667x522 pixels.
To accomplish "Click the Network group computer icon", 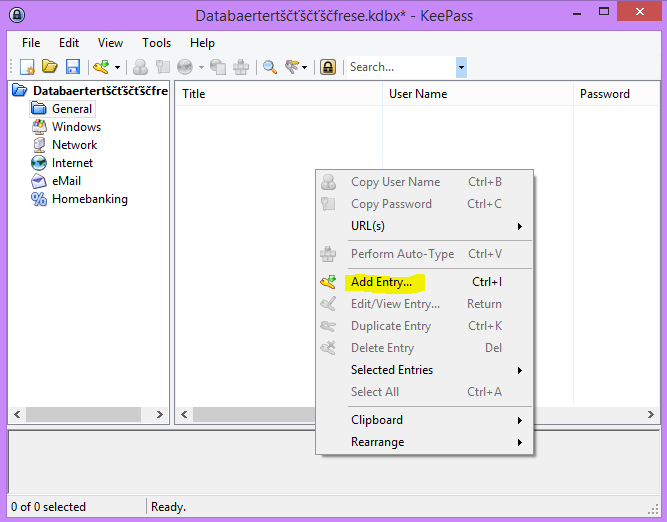I will coord(39,145).
